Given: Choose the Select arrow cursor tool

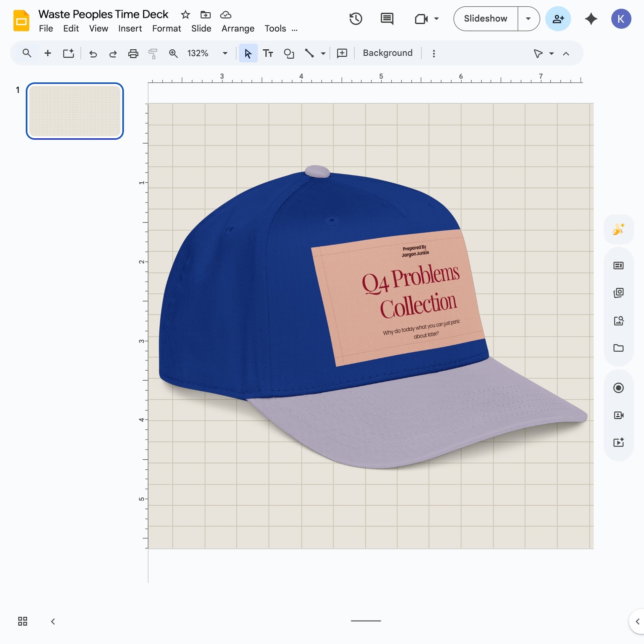Looking at the screenshot, I should (248, 53).
